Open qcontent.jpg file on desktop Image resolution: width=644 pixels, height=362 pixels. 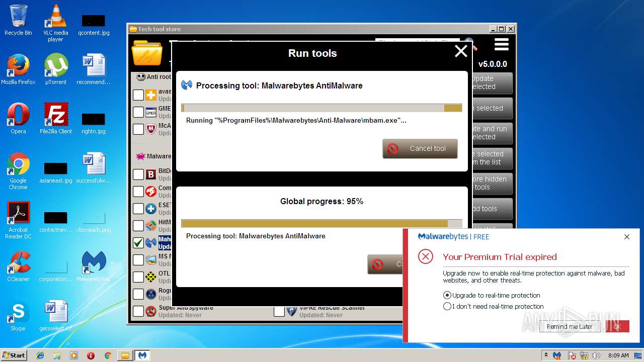[94, 25]
